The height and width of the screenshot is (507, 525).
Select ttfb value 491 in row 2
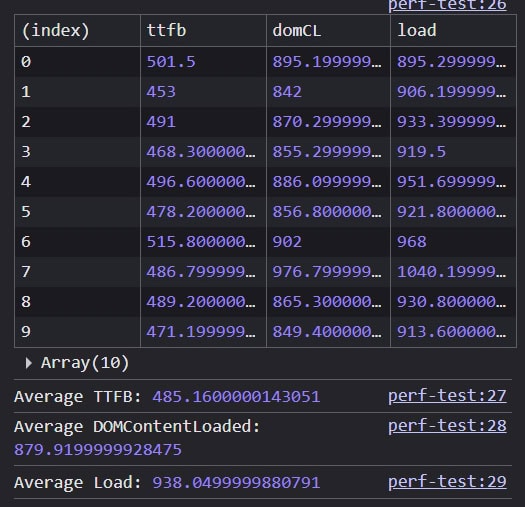(x=161, y=122)
